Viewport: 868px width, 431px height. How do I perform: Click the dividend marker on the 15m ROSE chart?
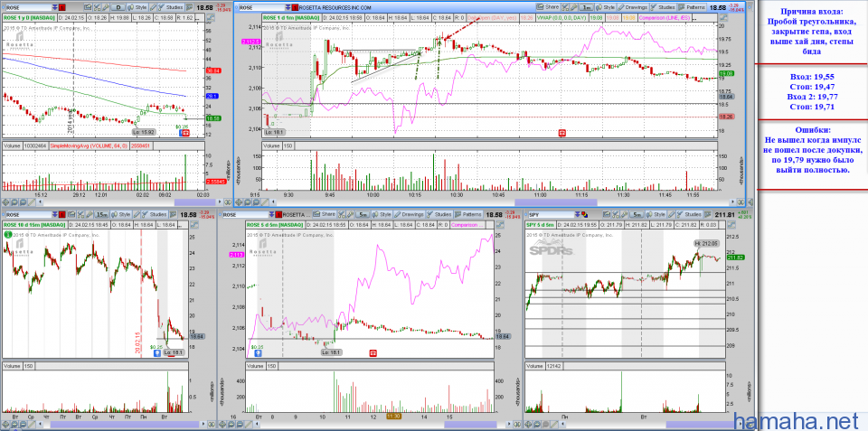pyautogui.click(x=157, y=352)
